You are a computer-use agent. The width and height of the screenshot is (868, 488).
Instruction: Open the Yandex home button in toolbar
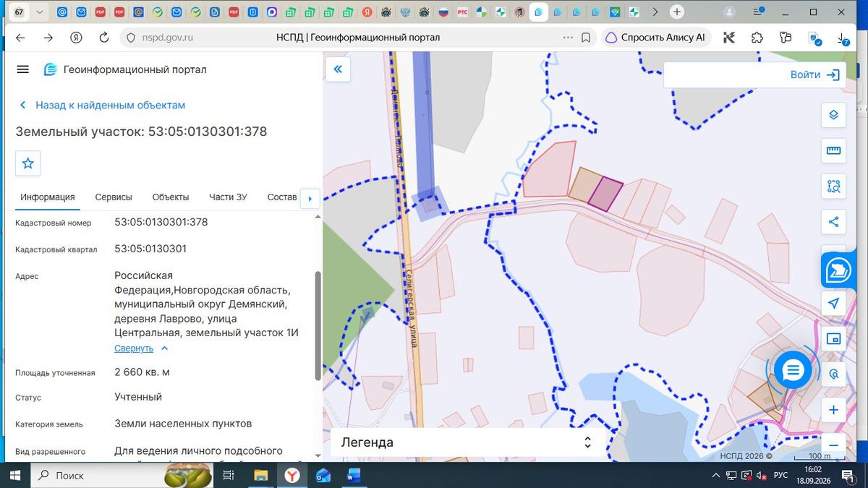[76, 38]
